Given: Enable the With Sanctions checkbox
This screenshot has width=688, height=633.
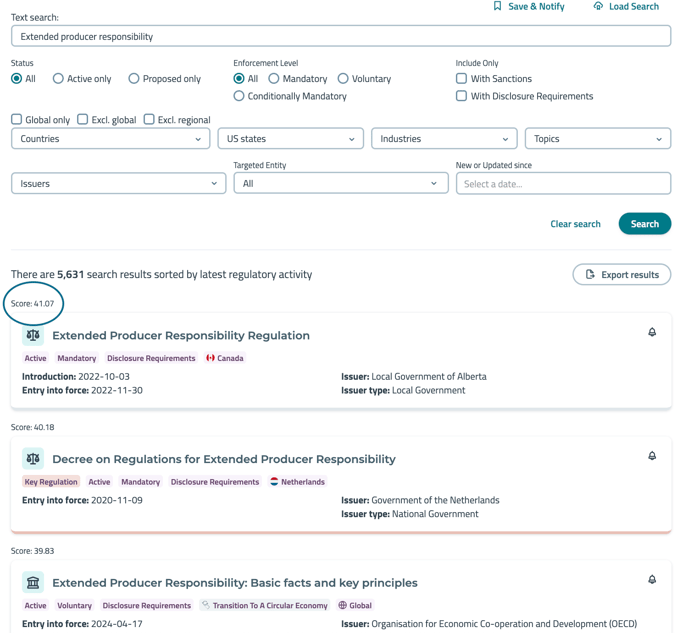Looking at the screenshot, I should pyautogui.click(x=461, y=79).
